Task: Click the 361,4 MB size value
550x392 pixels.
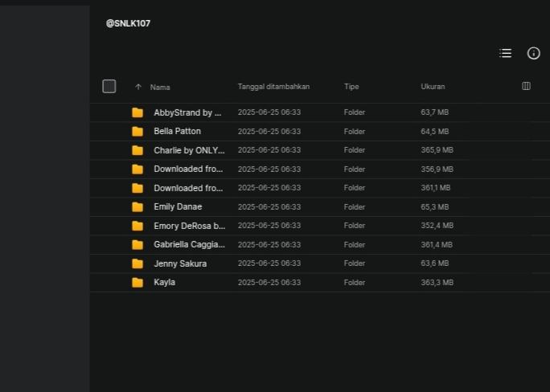Action: [x=437, y=244]
